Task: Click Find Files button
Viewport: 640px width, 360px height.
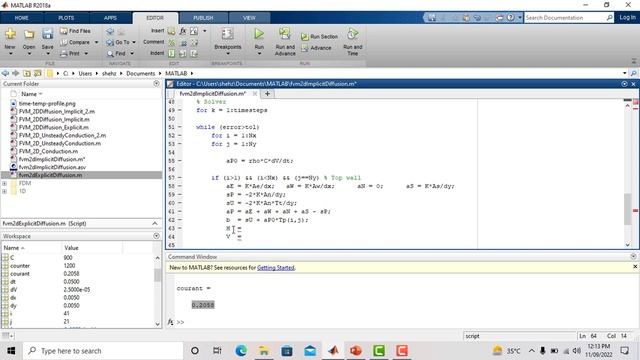Action: point(76,31)
